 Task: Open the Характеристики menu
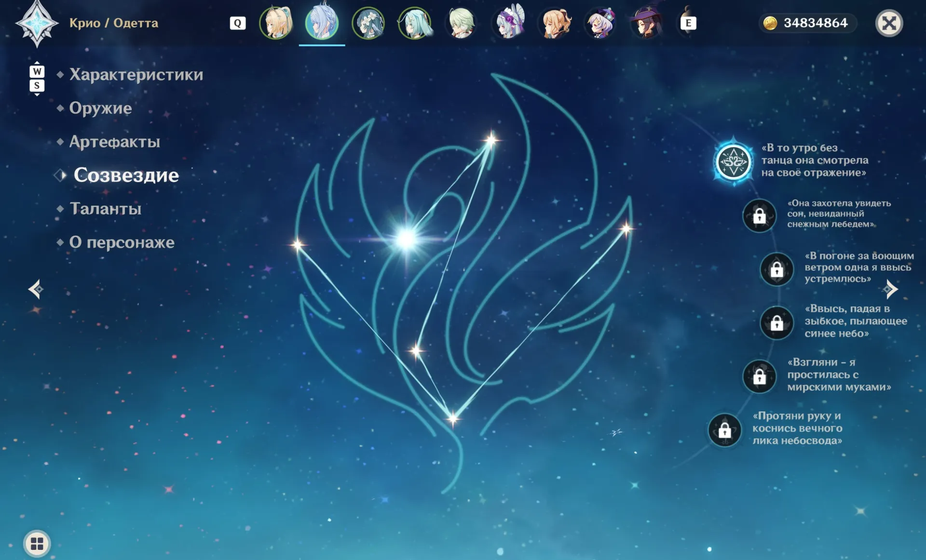click(136, 74)
